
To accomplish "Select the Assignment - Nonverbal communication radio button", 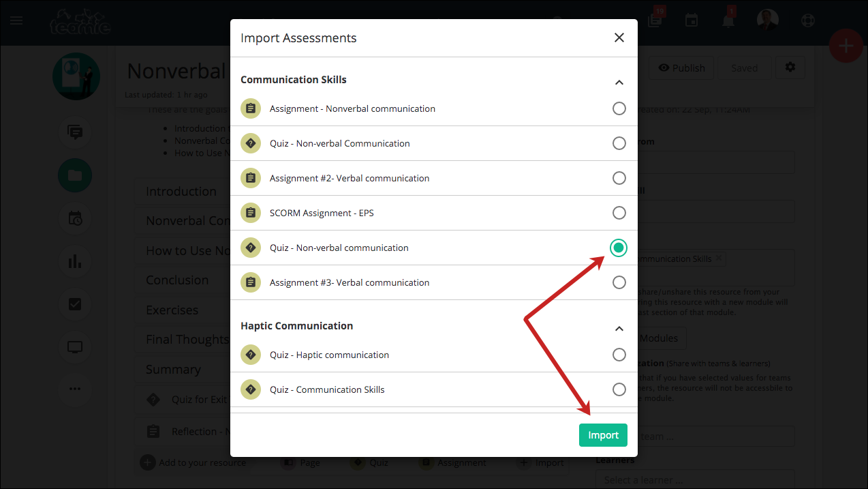I will coord(619,108).
